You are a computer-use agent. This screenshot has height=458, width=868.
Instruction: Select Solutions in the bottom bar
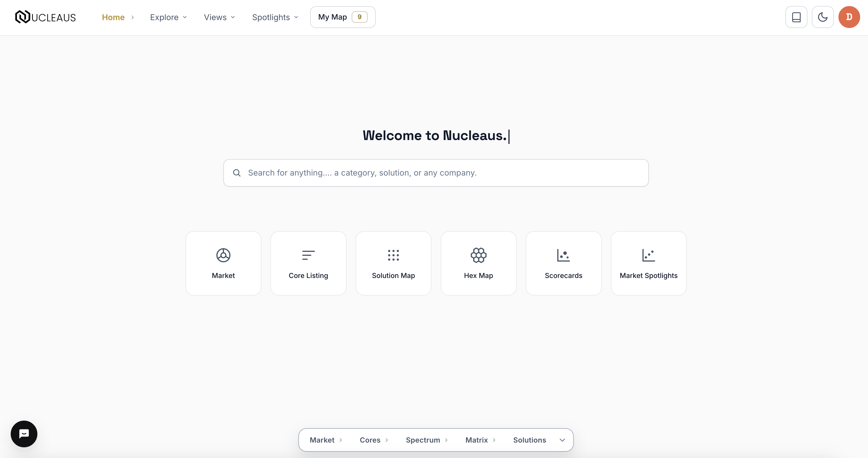click(529, 440)
